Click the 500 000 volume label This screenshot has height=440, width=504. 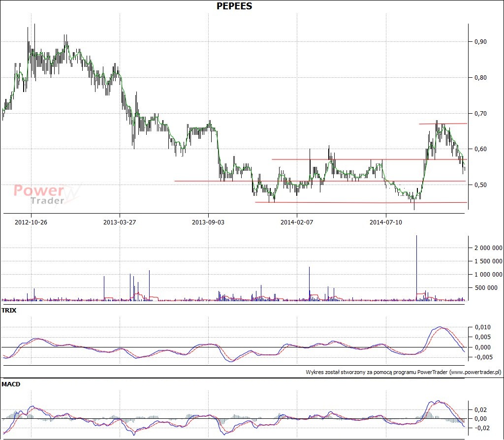click(x=486, y=287)
